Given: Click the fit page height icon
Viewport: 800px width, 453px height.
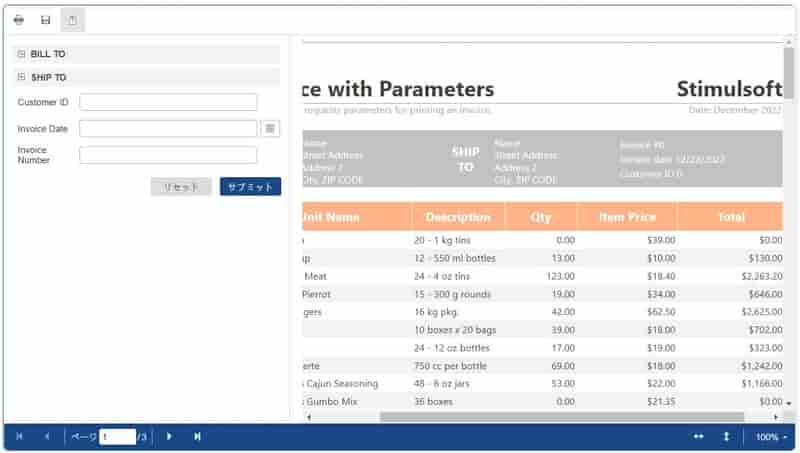Looking at the screenshot, I should pos(726,437).
